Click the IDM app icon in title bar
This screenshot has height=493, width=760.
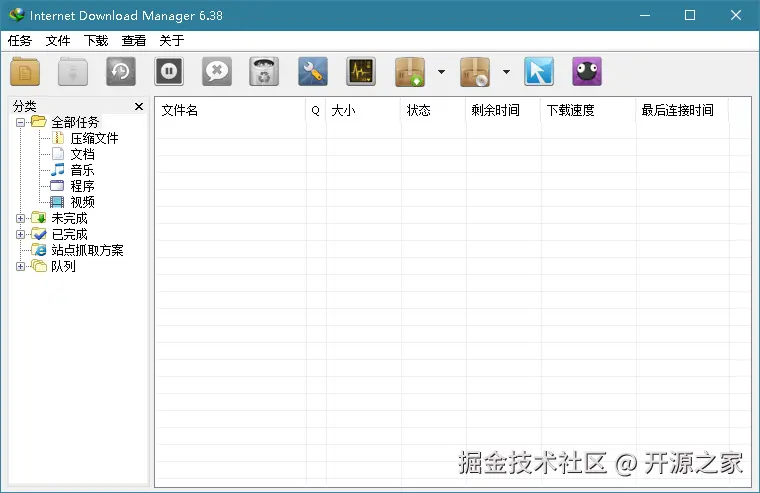pyautogui.click(x=16, y=15)
